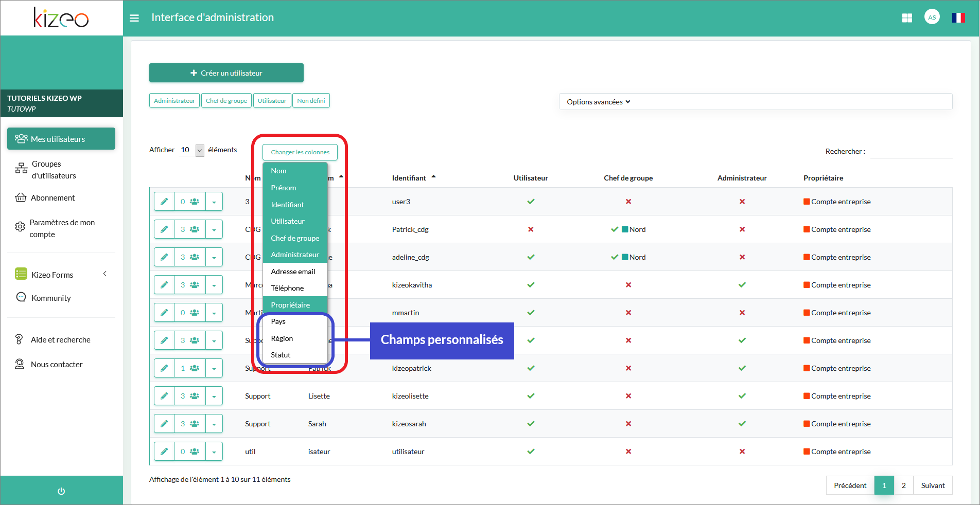Open the Afficher 10 éléments dropdown
This screenshot has height=505, width=980.
tap(191, 150)
